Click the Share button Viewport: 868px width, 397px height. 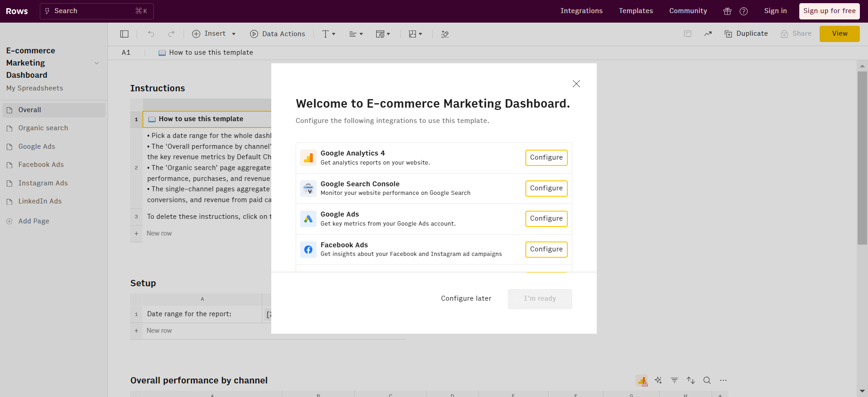796,34
